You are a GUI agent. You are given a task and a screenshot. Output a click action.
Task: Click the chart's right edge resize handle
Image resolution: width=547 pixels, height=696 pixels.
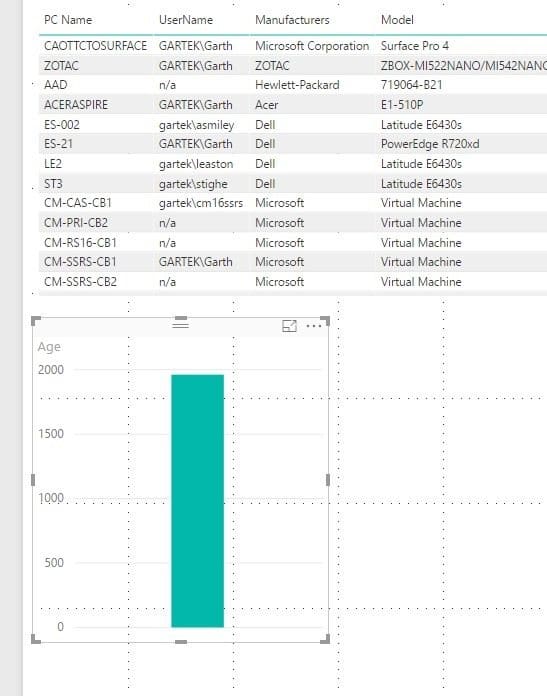tap(328, 480)
